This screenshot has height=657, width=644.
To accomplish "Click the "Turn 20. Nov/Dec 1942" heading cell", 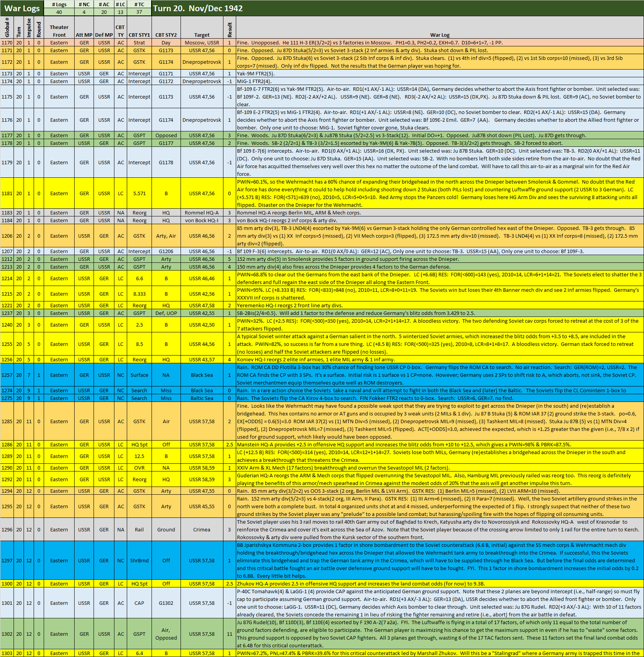I will coord(397,8).
